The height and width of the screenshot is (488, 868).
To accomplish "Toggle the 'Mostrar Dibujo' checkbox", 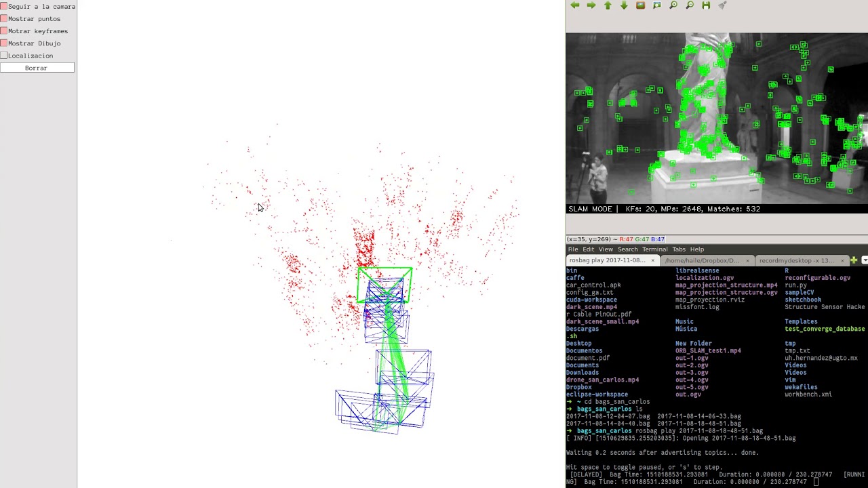I will click(x=4, y=43).
